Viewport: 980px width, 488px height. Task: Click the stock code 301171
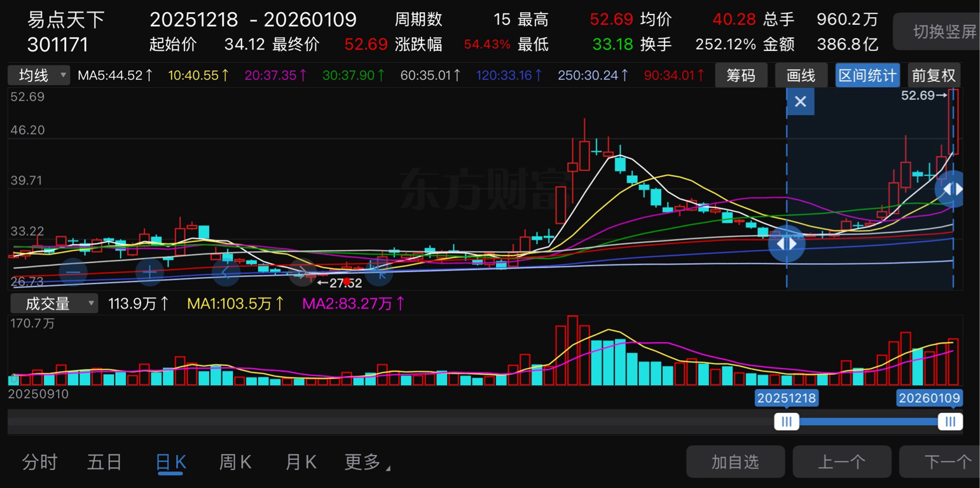click(x=58, y=44)
